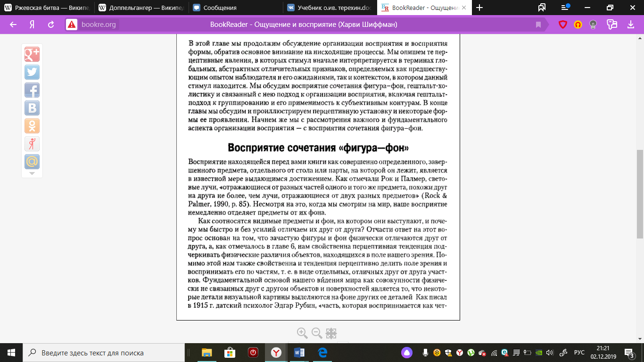Share page via Ya.ru red figure icon

32,144
